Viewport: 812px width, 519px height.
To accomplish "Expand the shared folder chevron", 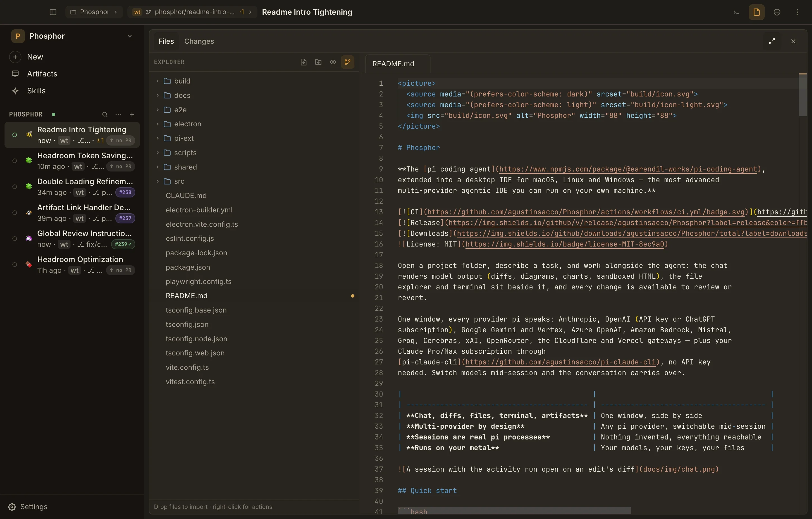I will click(158, 167).
